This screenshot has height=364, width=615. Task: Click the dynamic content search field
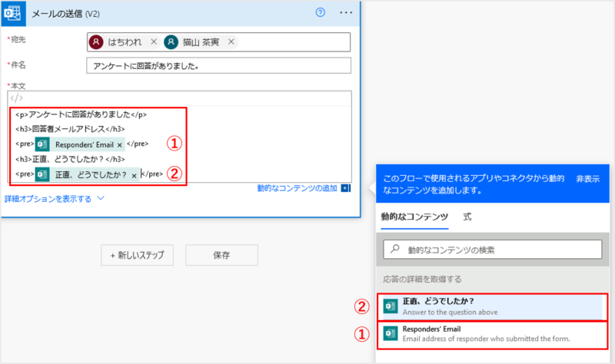[492, 250]
